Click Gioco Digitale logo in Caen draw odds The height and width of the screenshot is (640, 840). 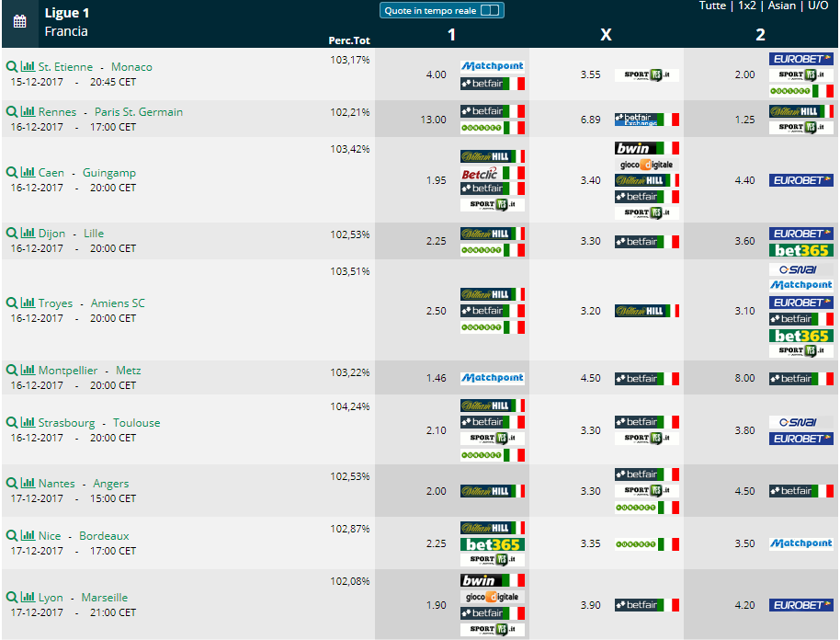647,165
